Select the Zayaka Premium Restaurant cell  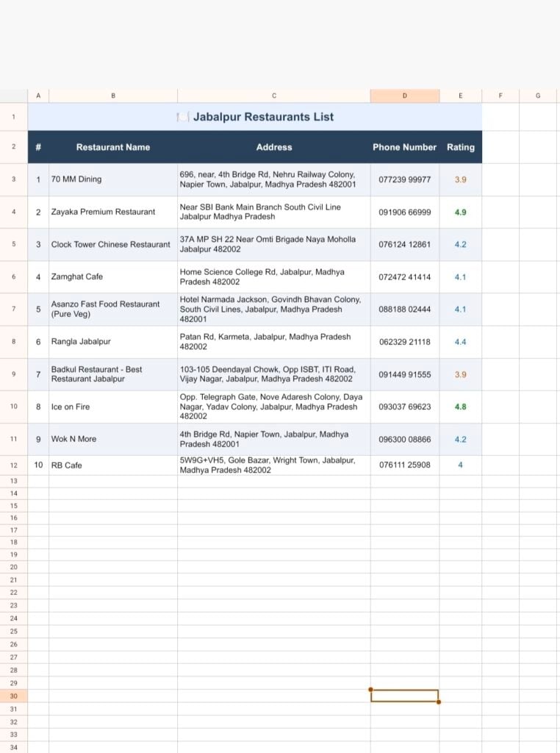click(113, 212)
